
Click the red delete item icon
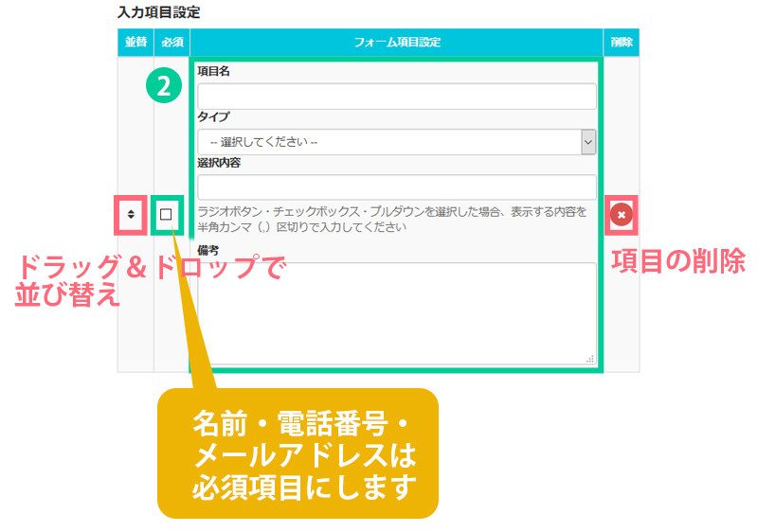pos(621,215)
